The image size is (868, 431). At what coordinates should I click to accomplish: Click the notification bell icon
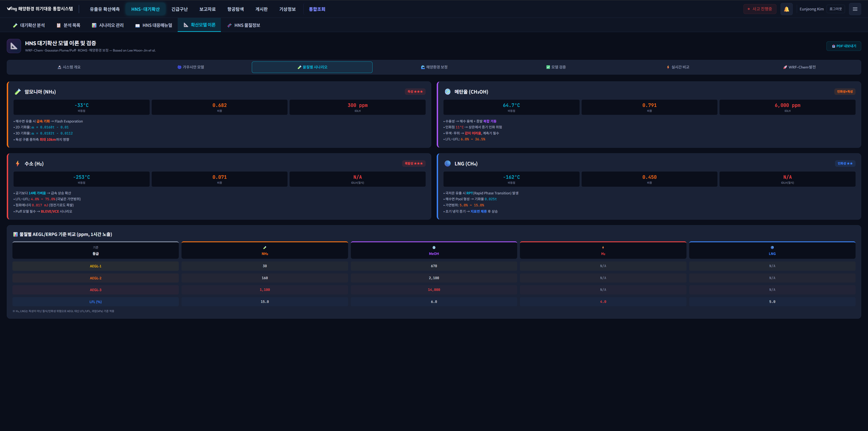(x=786, y=9)
